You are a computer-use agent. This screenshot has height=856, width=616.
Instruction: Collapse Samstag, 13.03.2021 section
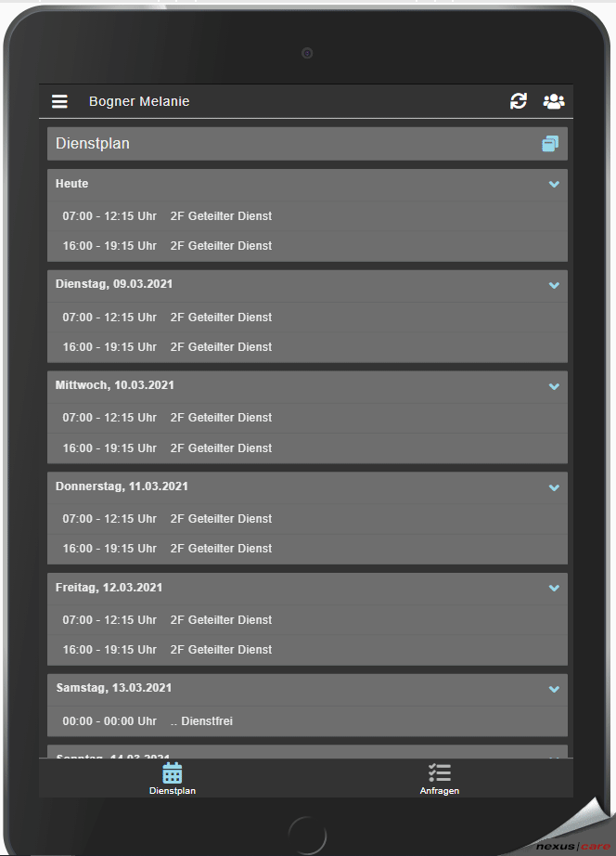coord(554,689)
